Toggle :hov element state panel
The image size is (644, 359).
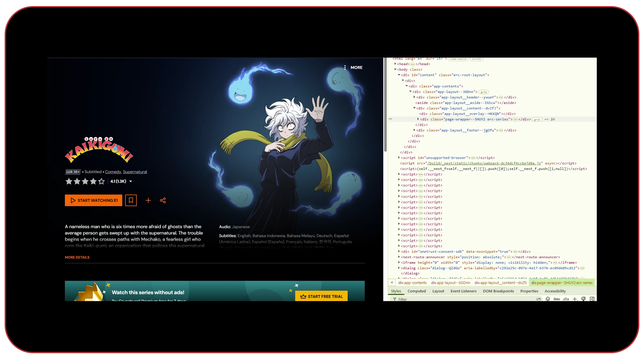coord(556,299)
